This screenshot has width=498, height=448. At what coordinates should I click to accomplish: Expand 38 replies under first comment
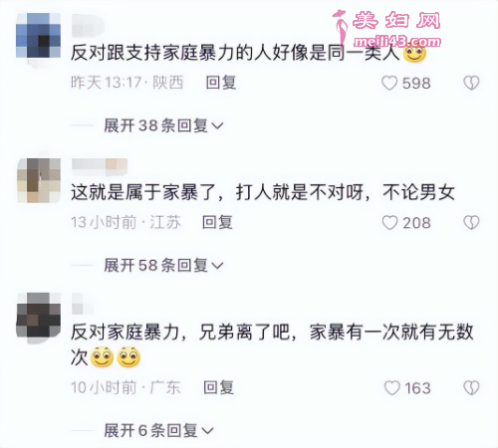(x=164, y=125)
